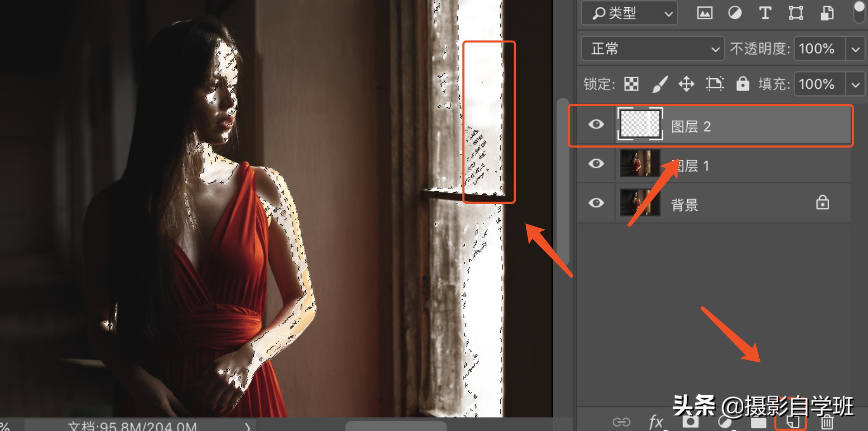Enable lock position move icon
Screen dimensions: 868x431
tap(686, 84)
